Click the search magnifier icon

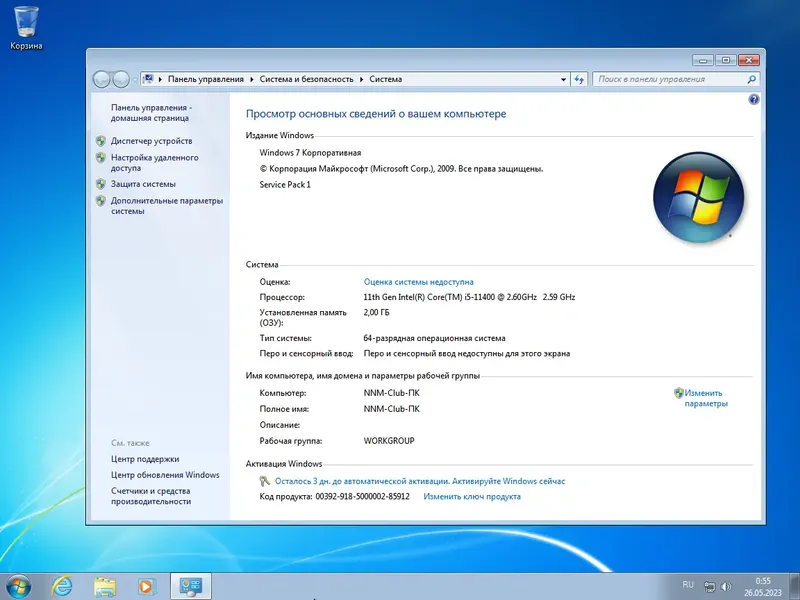click(751, 79)
